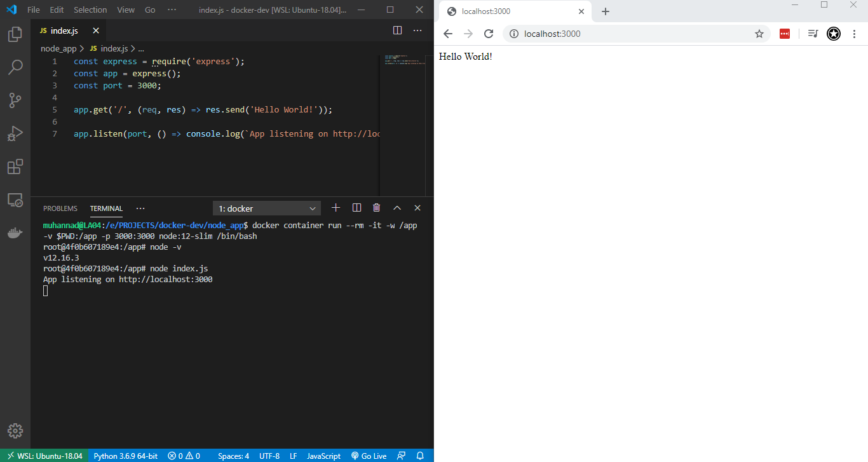The width and height of the screenshot is (868, 462).
Task: Open the Run and Debug view
Action: [x=15, y=133]
